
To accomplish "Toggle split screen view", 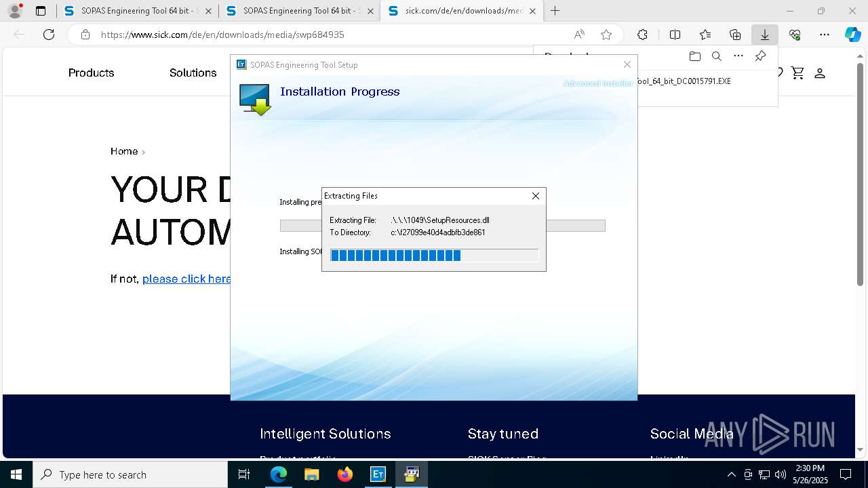I will click(675, 35).
